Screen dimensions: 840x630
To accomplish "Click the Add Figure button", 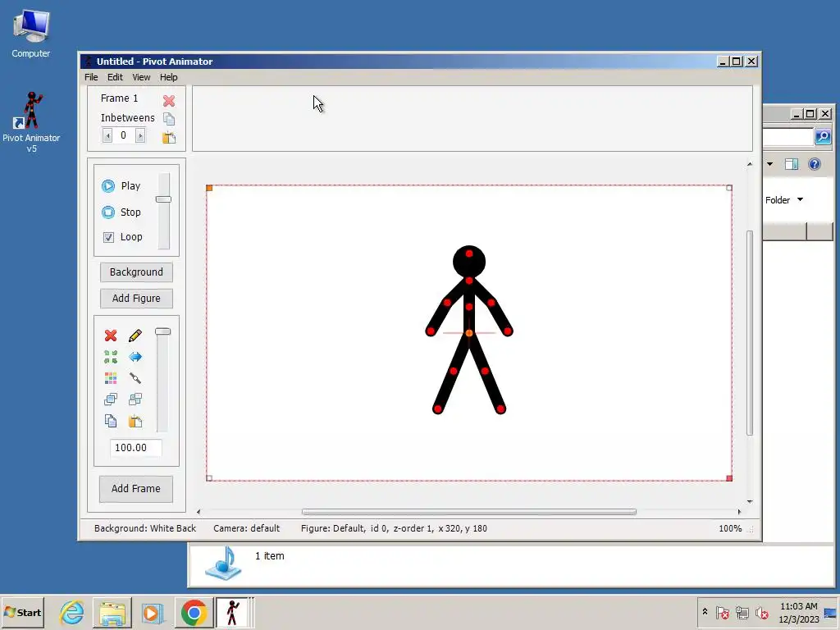I will coord(136,299).
